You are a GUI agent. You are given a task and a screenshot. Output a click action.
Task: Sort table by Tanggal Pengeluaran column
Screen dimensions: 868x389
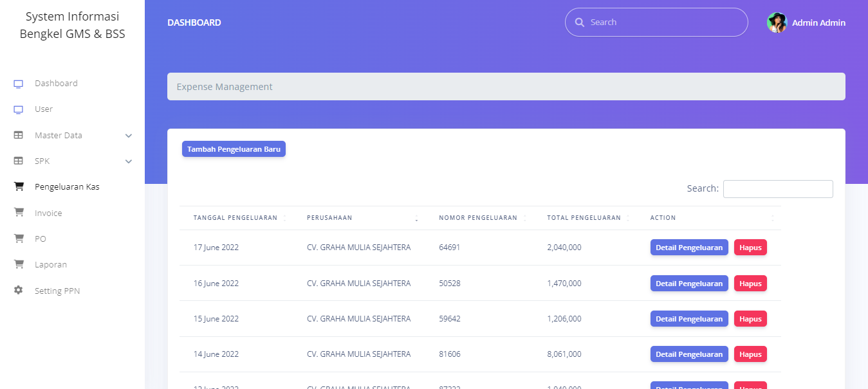point(235,218)
